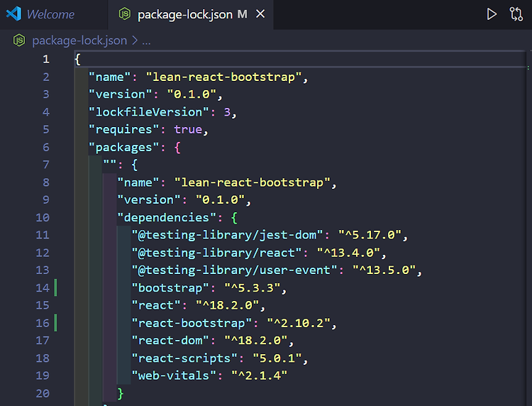Click line number 1 in gutter

tap(46, 60)
